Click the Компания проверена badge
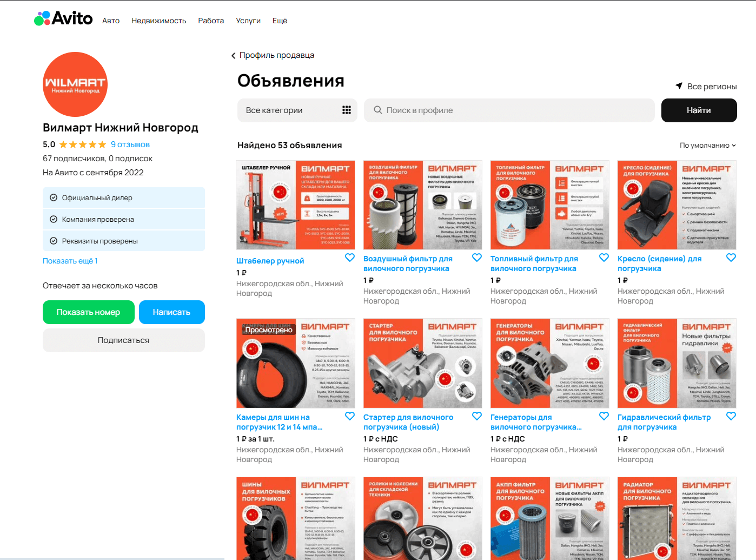Image resolution: width=756 pixels, height=560 pixels. [124, 219]
